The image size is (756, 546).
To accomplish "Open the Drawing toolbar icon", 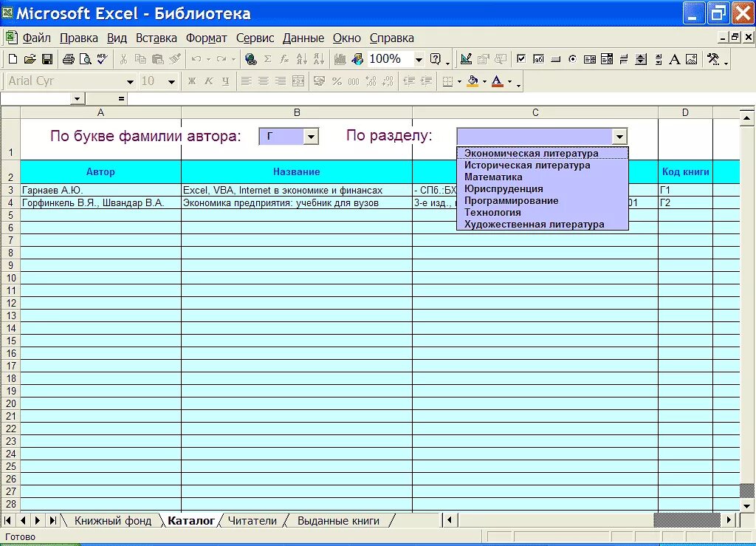I will 357,59.
